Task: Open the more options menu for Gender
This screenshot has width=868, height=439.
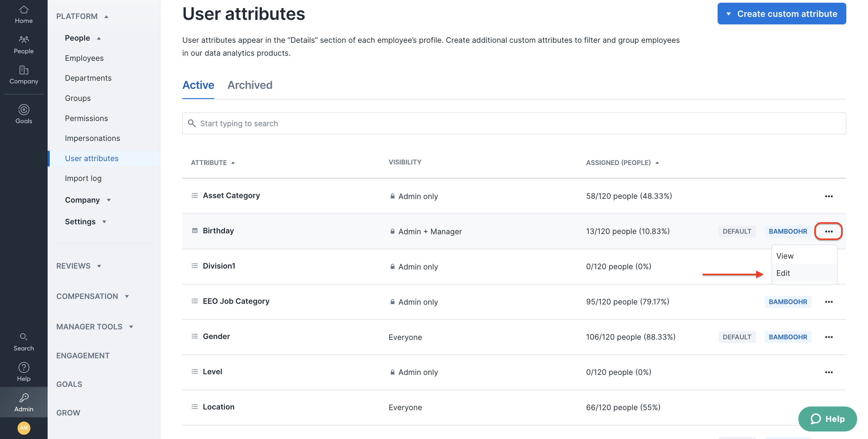Action: pyautogui.click(x=829, y=337)
